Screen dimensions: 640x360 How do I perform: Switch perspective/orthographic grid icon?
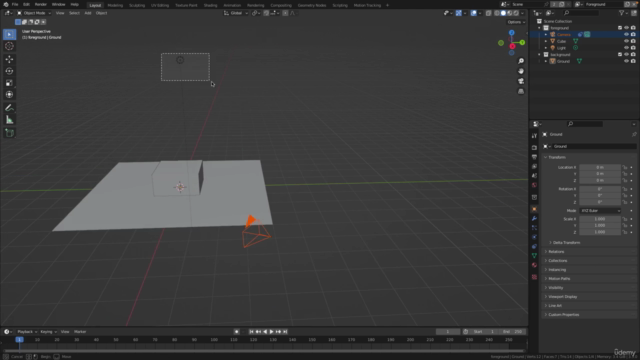[x=521, y=91]
